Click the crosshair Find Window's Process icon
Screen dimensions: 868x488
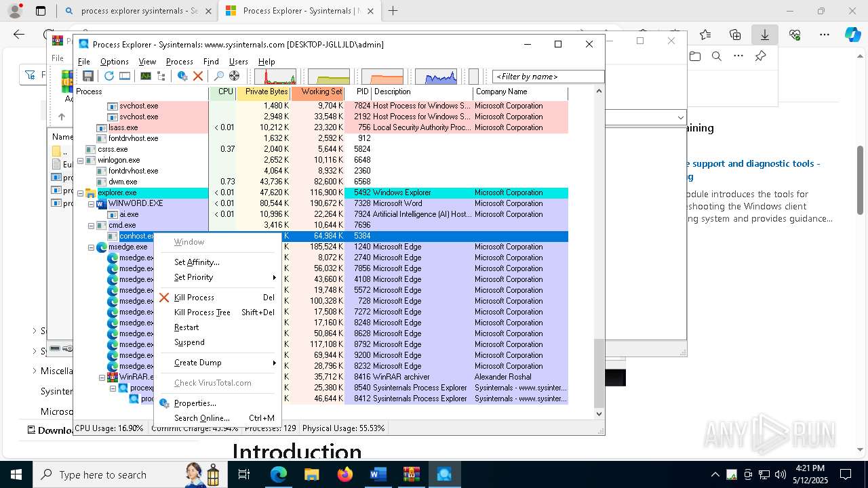tap(235, 76)
